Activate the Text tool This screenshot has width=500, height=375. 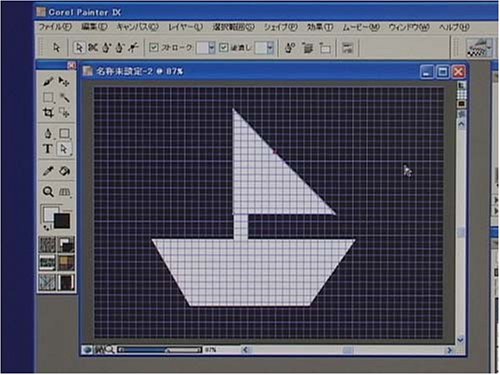pos(48,149)
